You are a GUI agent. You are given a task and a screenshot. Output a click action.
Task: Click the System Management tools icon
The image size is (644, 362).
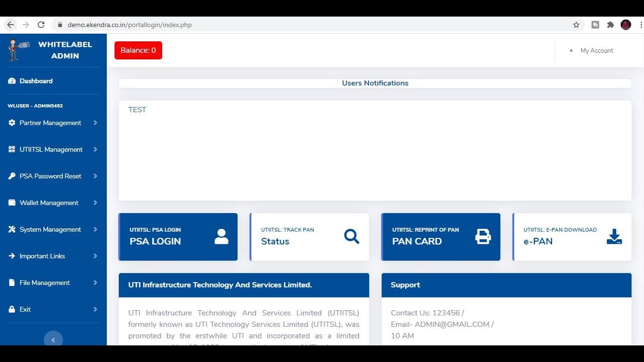point(12,229)
